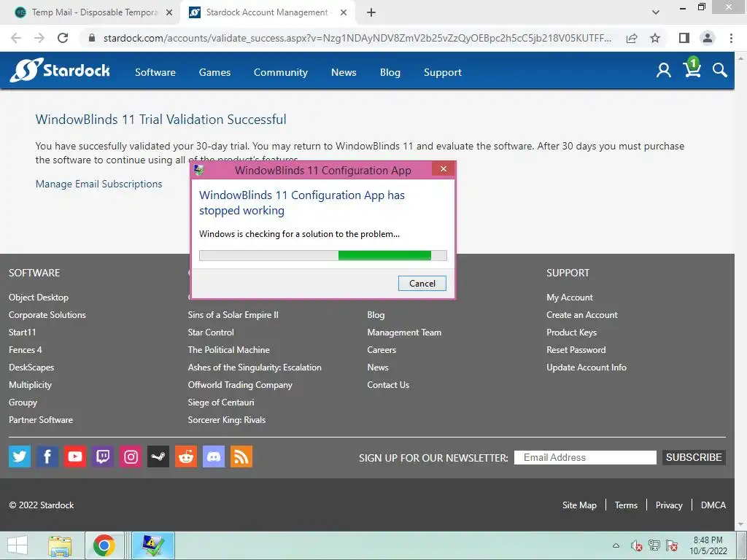Open the site search magnifier icon

[x=720, y=71]
